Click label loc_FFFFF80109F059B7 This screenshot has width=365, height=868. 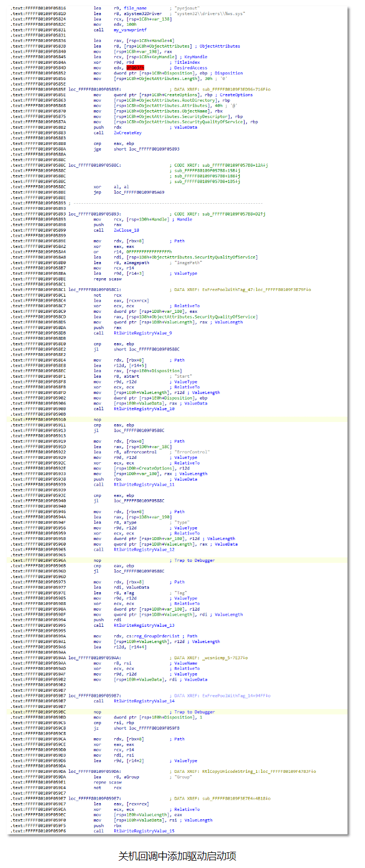click(x=94, y=696)
